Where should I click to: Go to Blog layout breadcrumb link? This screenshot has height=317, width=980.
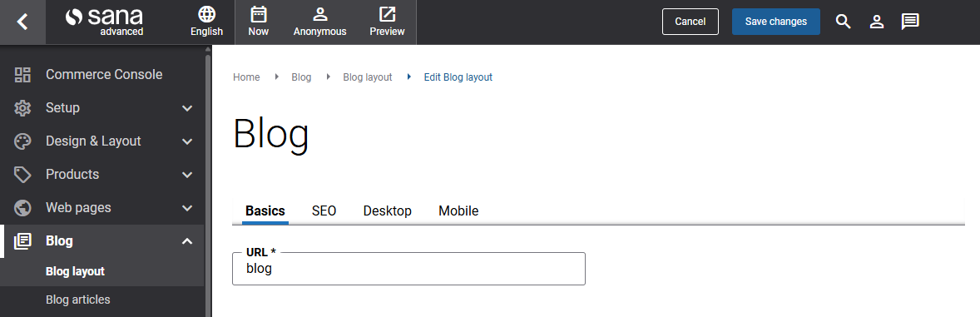368,77
